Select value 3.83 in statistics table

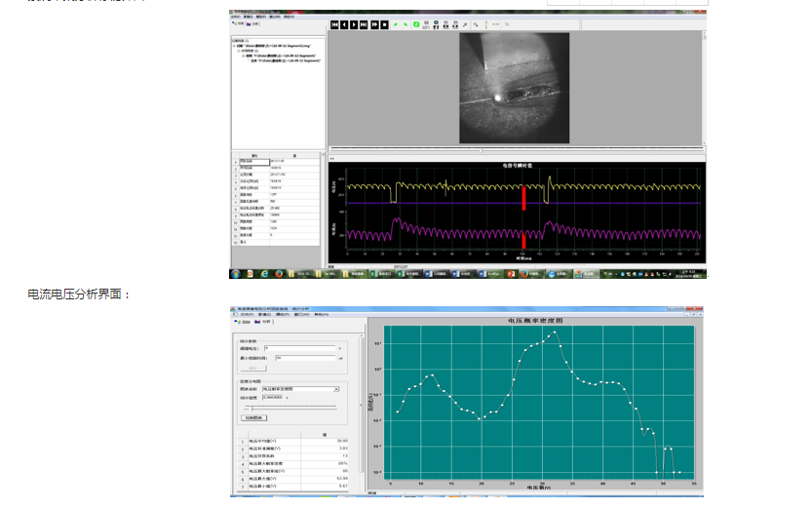[343, 449]
